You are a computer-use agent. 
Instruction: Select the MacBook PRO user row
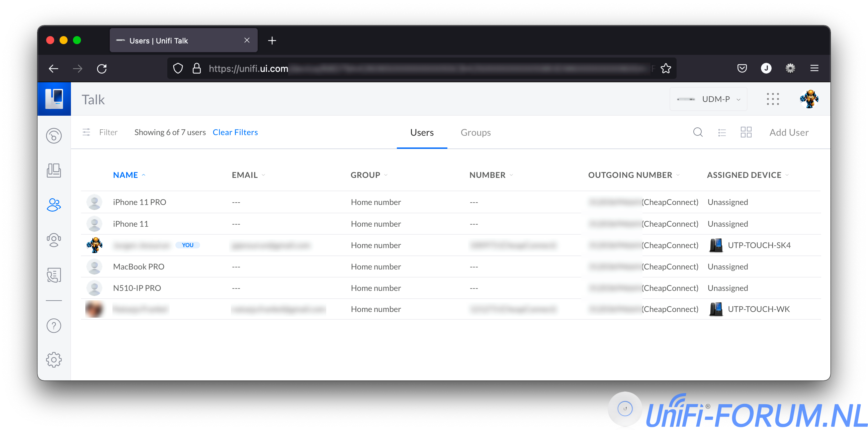pyautogui.click(x=139, y=267)
